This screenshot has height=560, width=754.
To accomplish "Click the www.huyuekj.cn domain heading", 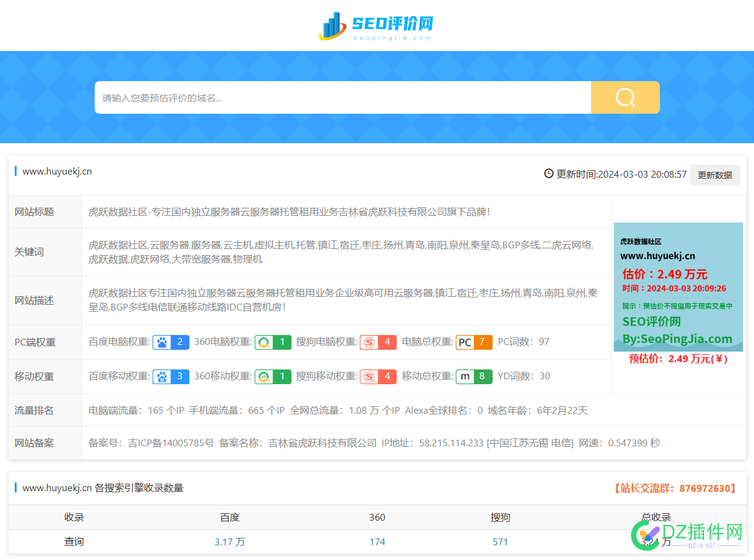I will [57, 172].
